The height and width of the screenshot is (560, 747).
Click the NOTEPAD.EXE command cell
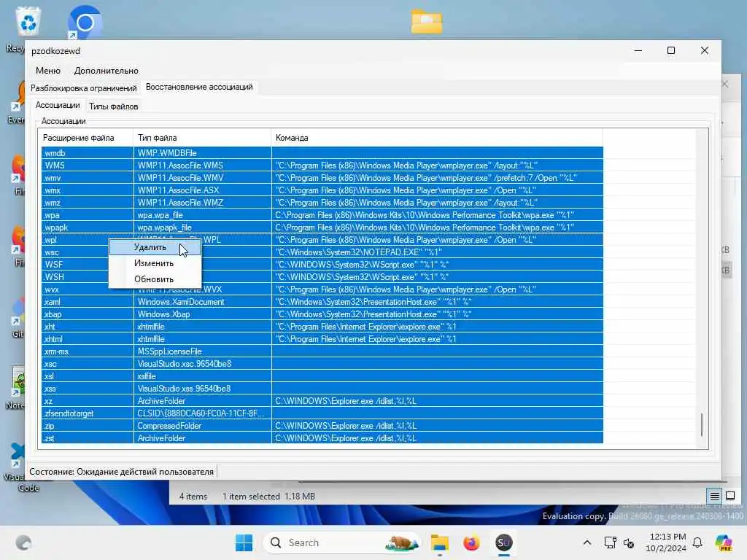click(x=437, y=252)
